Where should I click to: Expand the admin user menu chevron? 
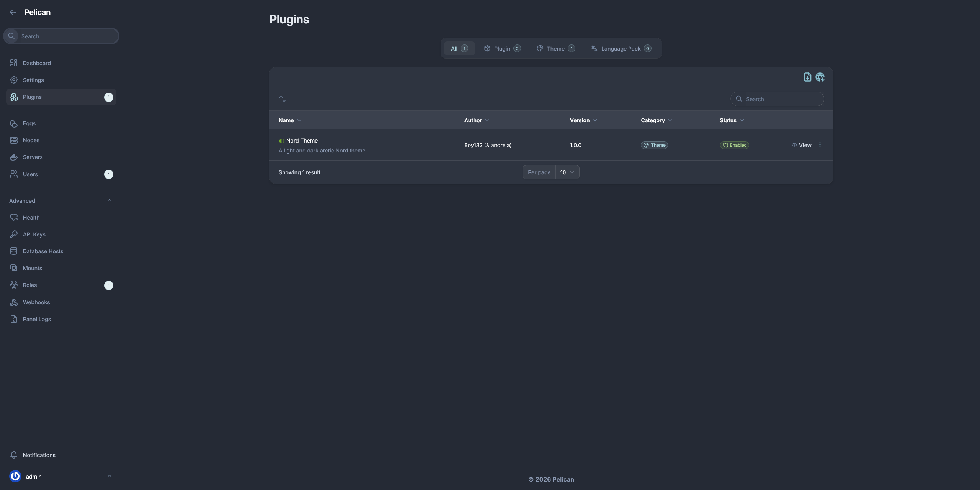109,476
